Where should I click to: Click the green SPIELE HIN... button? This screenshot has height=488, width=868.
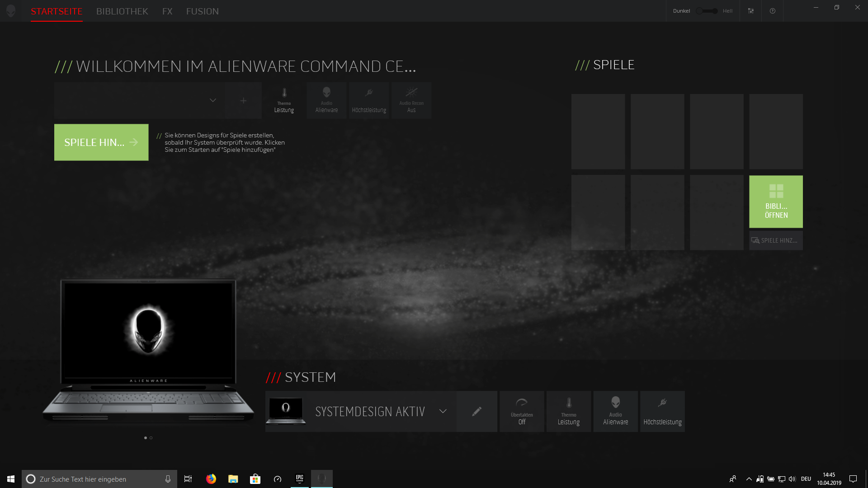pos(101,142)
